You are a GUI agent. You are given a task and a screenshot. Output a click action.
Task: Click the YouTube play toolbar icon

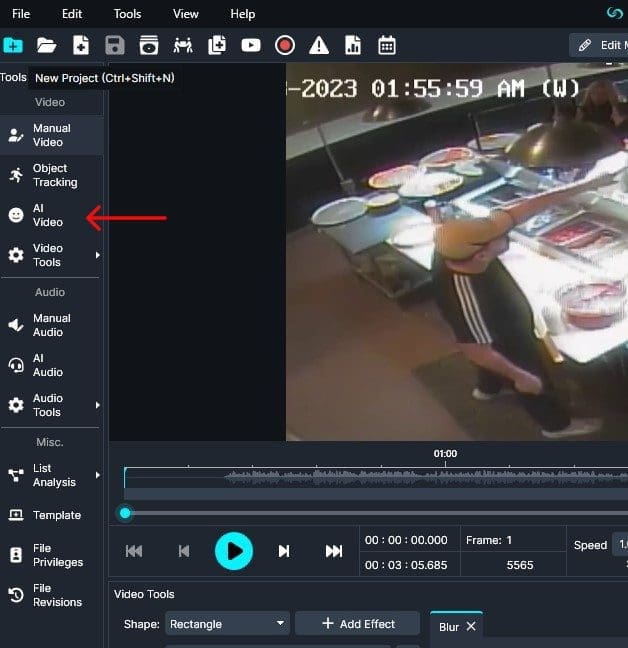(251, 45)
